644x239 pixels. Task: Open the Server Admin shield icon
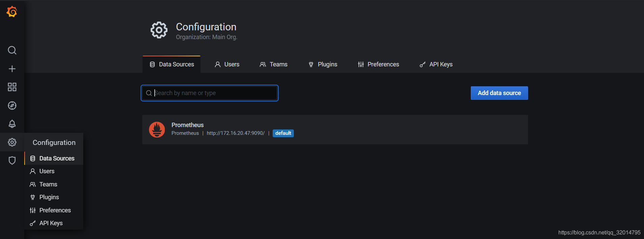[x=12, y=160]
